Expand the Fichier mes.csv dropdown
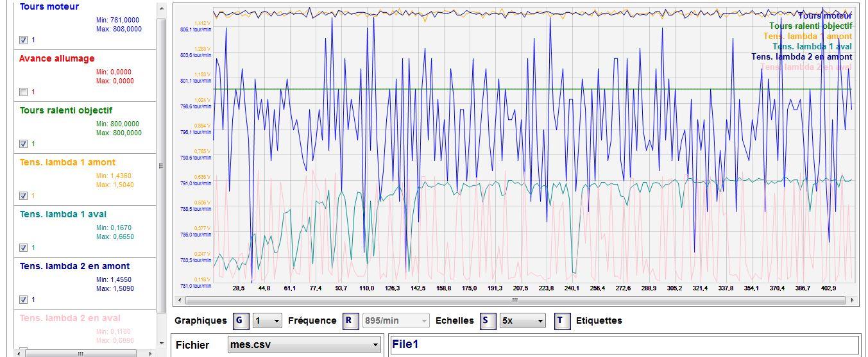 coord(305,345)
